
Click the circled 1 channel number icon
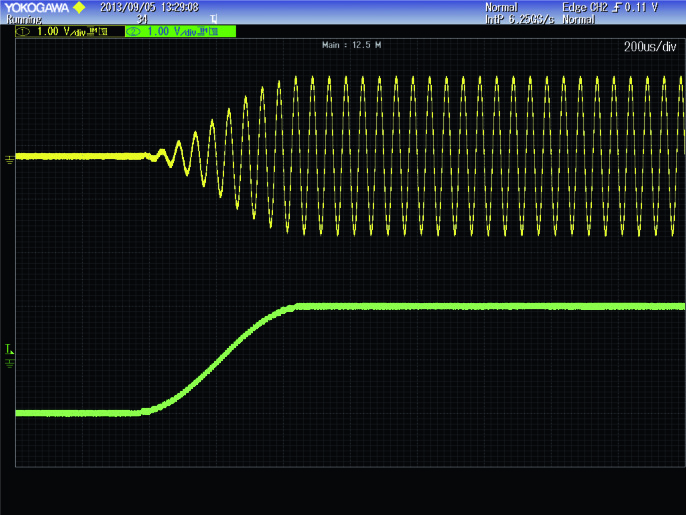pos(23,32)
